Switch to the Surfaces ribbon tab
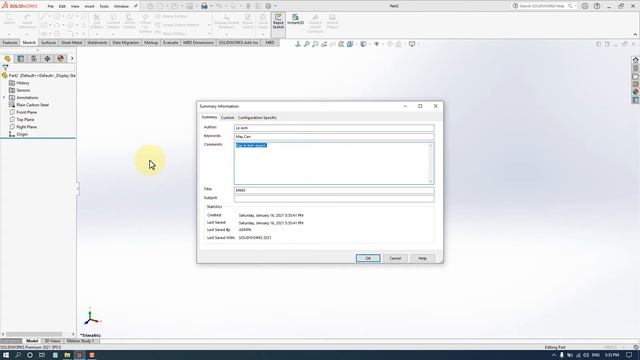 point(49,42)
